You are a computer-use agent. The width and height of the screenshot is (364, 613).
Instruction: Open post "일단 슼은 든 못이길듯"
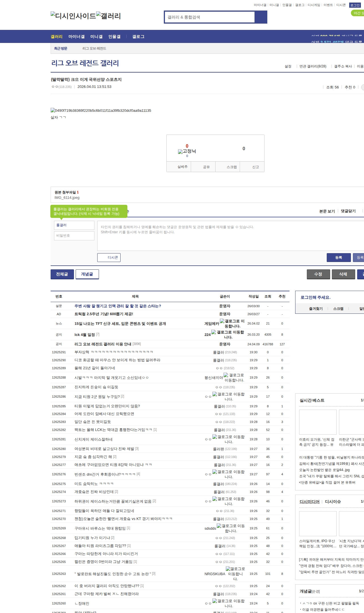pyautogui.click(x=93, y=422)
